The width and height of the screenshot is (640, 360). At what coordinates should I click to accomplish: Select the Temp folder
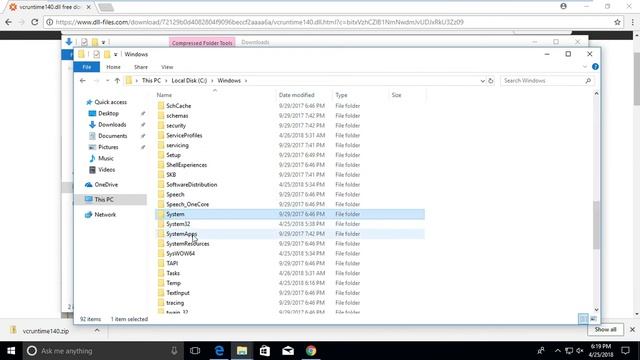(173, 283)
